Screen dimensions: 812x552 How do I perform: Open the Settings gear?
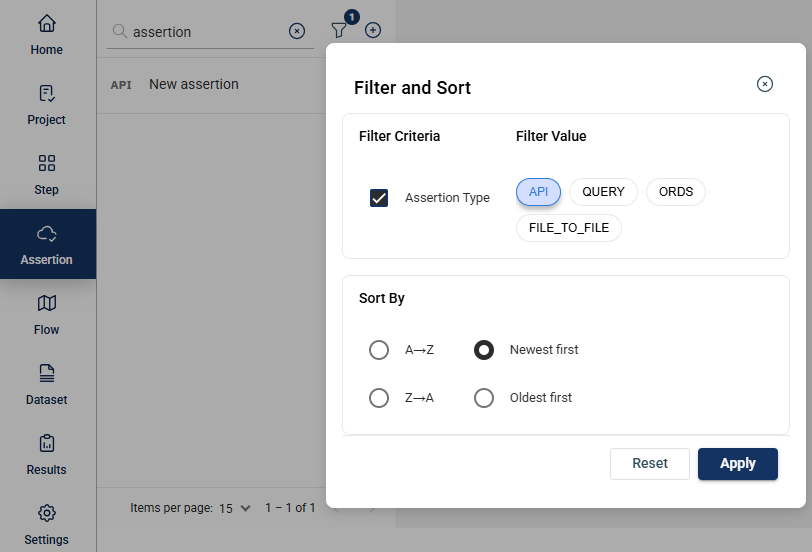(47, 524)
